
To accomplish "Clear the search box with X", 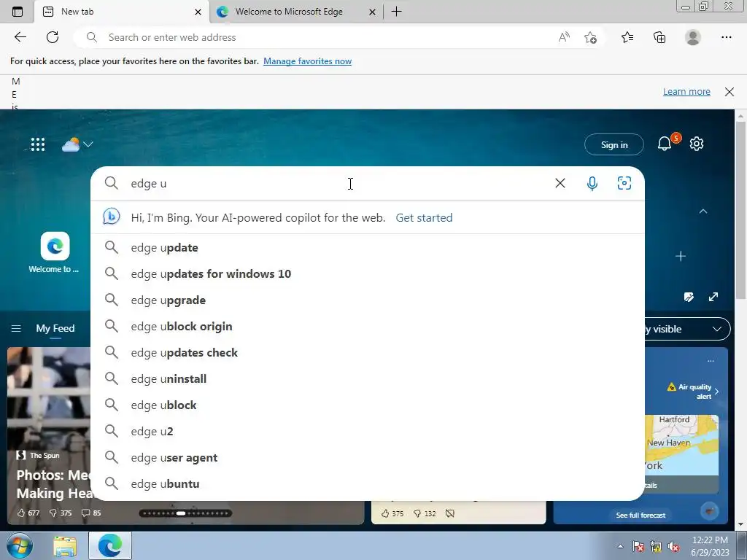I will (x=560, y=183).
